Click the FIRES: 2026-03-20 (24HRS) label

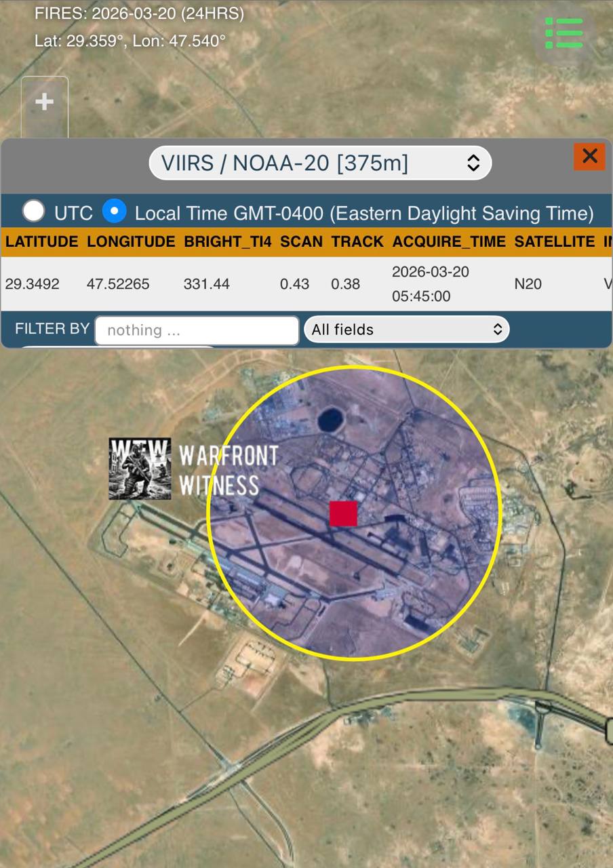coord(139,13)
